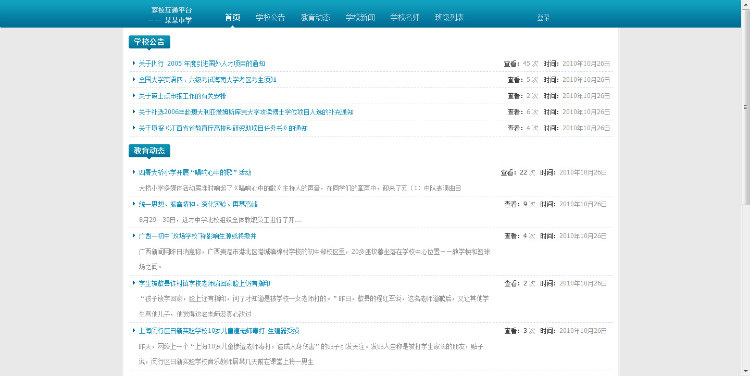Screen dimensions: 750x376
Task: Open the education article starting with 学生
Action: pyautogui.click(x=205, y=283)
